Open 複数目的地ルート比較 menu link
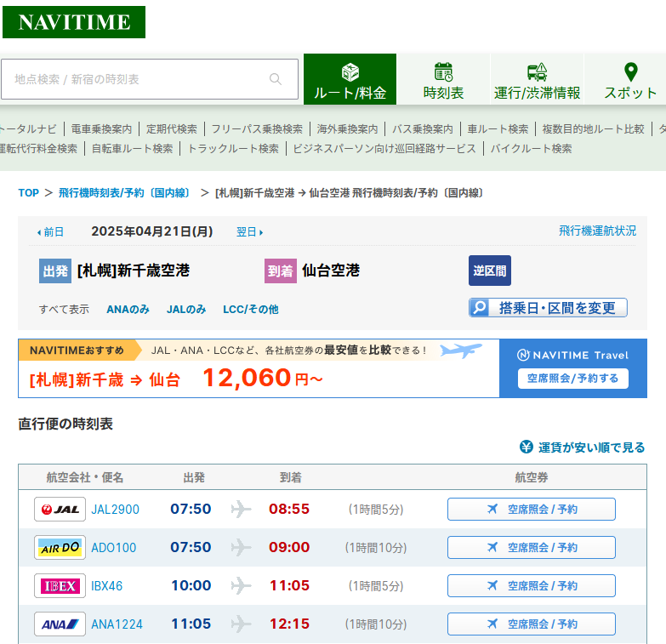 pos(593,128)
